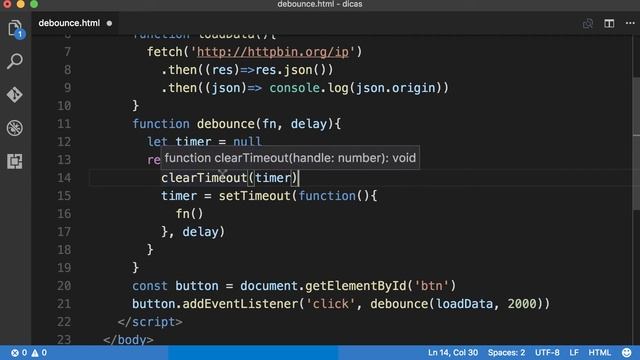This screenshot has height=360, width=640.
Task: Click 'debounce' in function declaration line 11
Action: (226, 124)
